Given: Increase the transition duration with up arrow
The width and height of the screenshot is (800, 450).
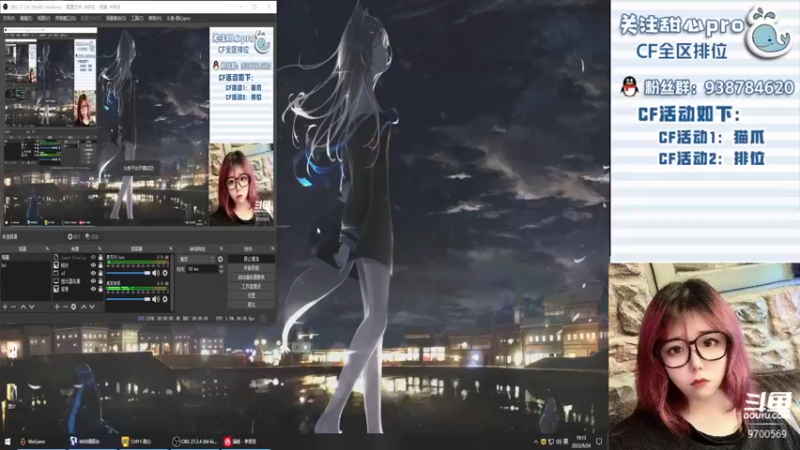Looking at the screenshot, I should 221,266.
